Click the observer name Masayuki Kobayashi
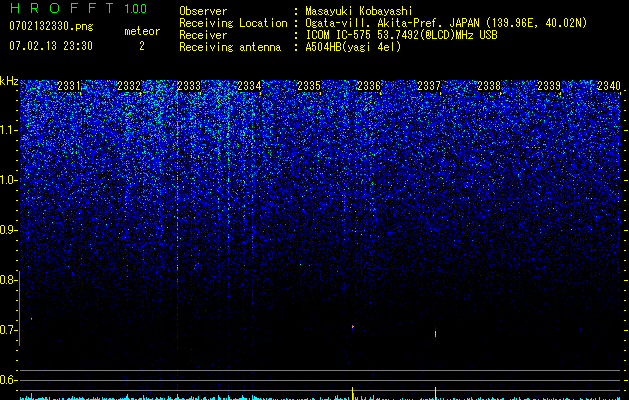 (x=359, y=11)
